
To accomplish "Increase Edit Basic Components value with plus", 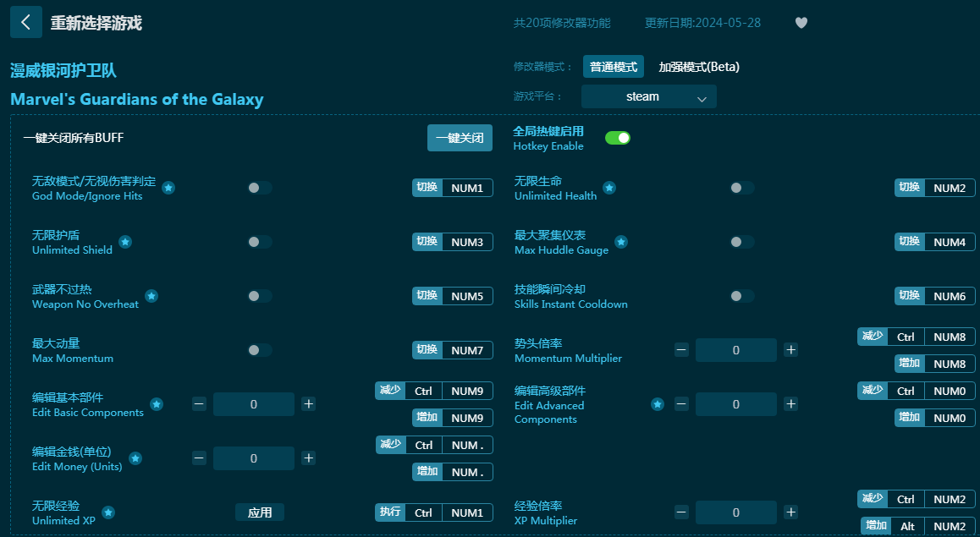I will pos(308,404).
